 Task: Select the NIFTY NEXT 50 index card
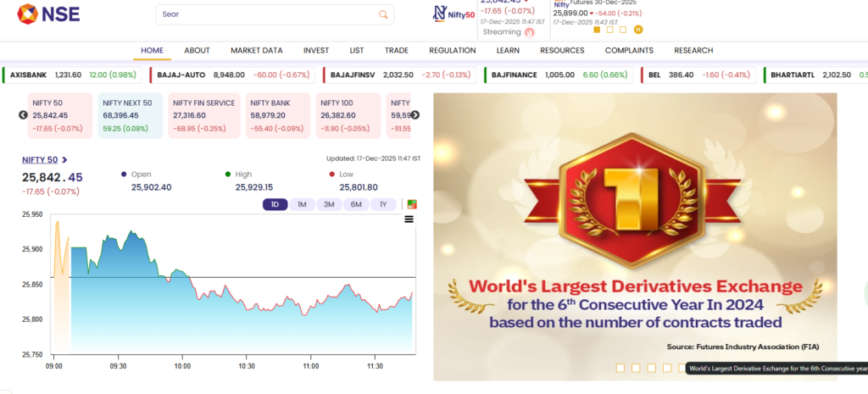click(x=131, y=115)
